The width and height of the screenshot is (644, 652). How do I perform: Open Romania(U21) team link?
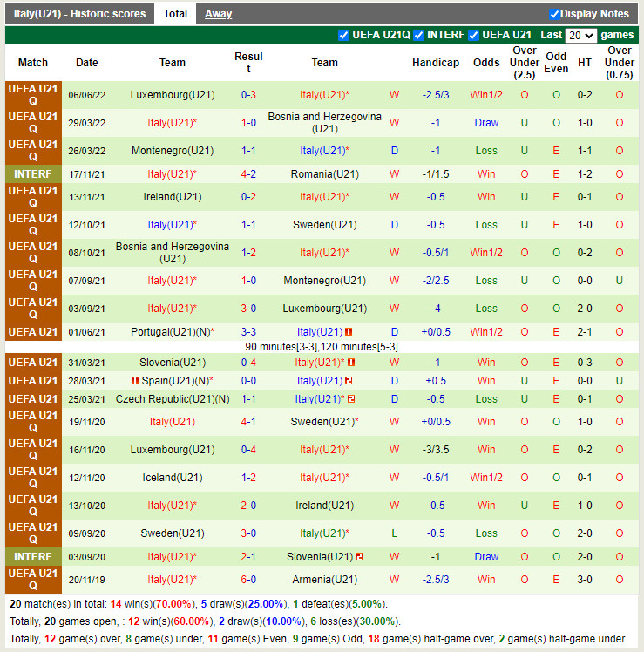(324, 174)
